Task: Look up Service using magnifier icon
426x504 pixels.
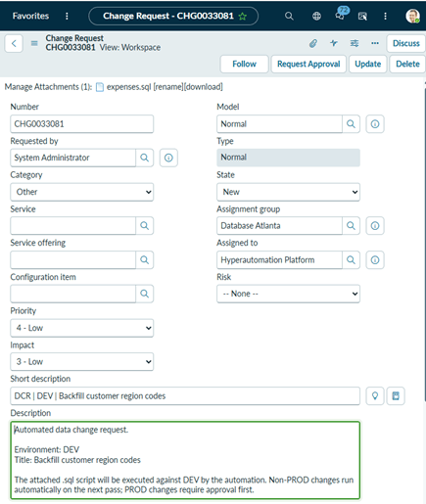Action: click(144, 226)
